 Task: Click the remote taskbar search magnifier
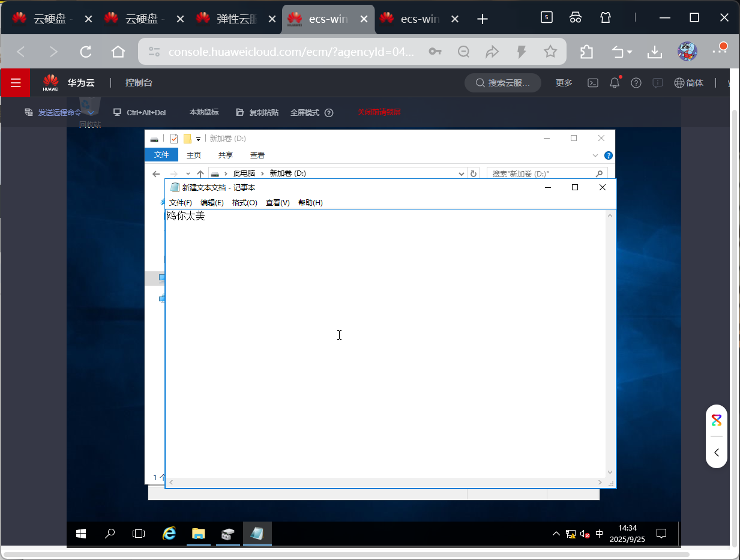pyautogui.click(x=110, y=533)
